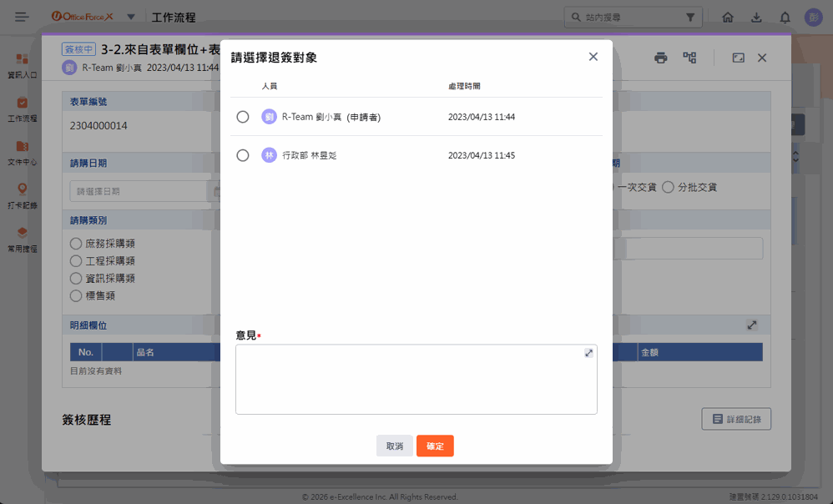The height and width of the screenshot is (504, 833).
Task: Expand the dropdown arrow beside OfficeForce logo
Action: [131, 17]
